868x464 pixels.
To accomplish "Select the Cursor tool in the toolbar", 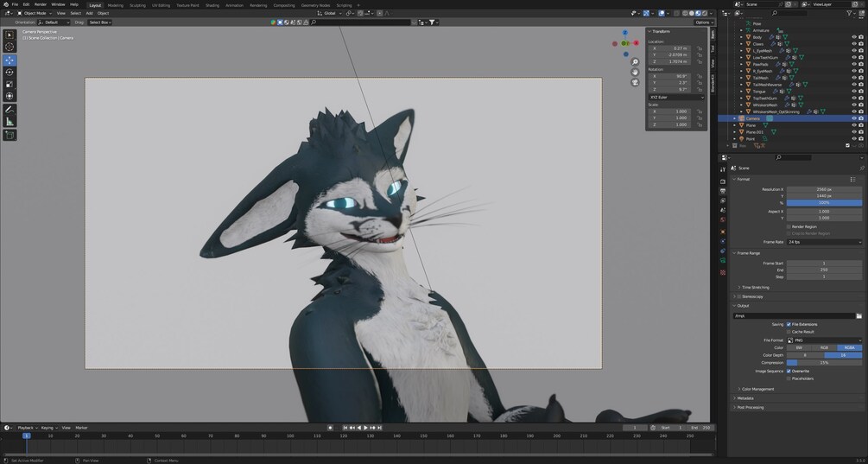I will coord(10,48).
